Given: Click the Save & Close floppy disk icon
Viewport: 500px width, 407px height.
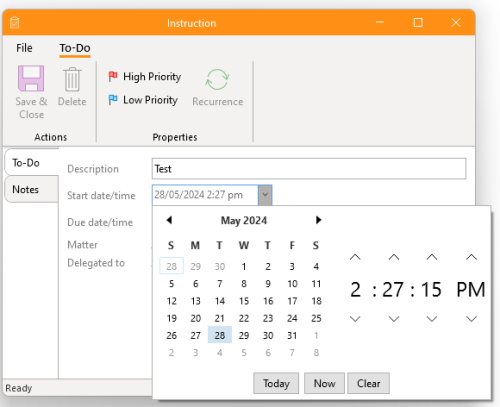Looking at the screenshot, I should click(x=31, y=78).
